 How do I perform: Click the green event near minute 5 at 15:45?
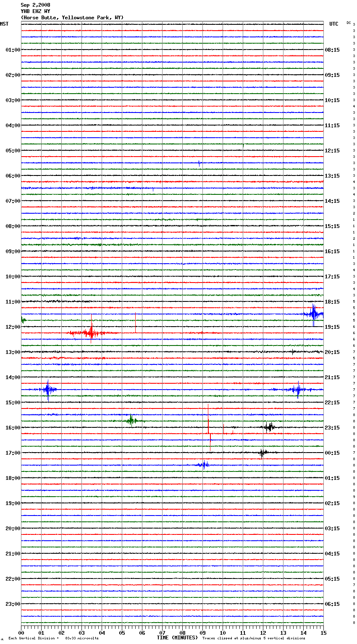coord(131,421)
